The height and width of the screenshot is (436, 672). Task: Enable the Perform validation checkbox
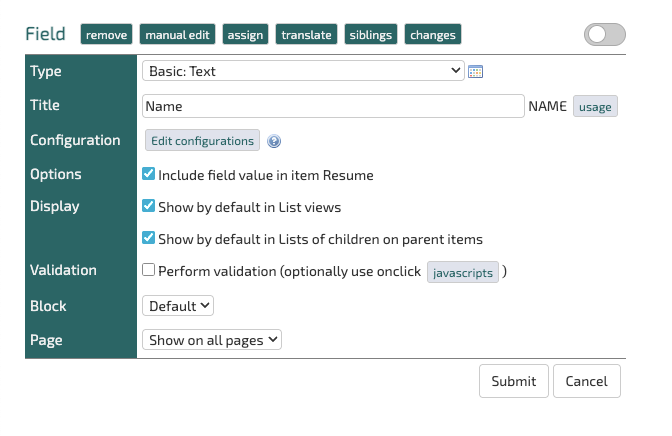(x=148, y=270)
